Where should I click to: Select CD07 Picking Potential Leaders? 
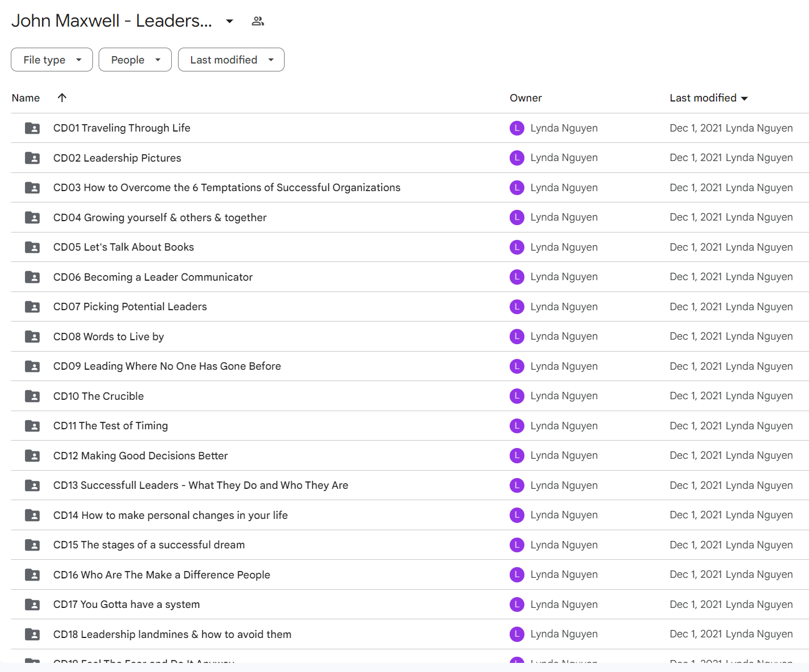point(130,307)
